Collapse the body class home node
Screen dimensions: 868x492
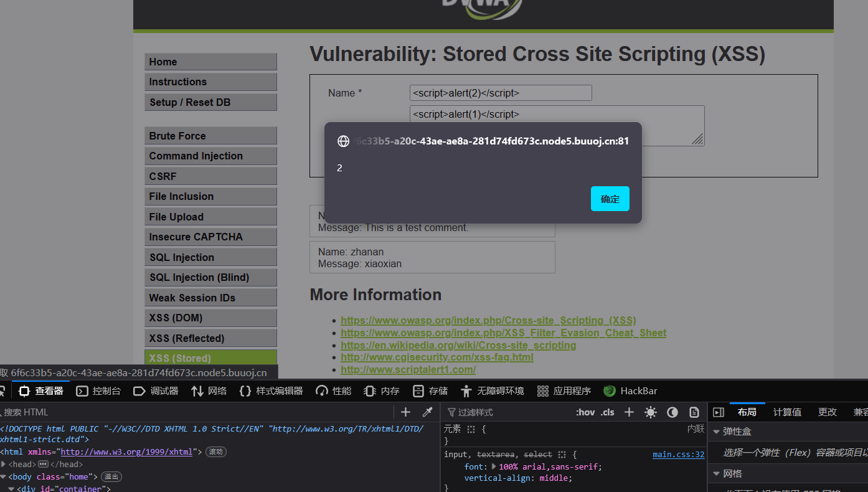click(3, 477)
